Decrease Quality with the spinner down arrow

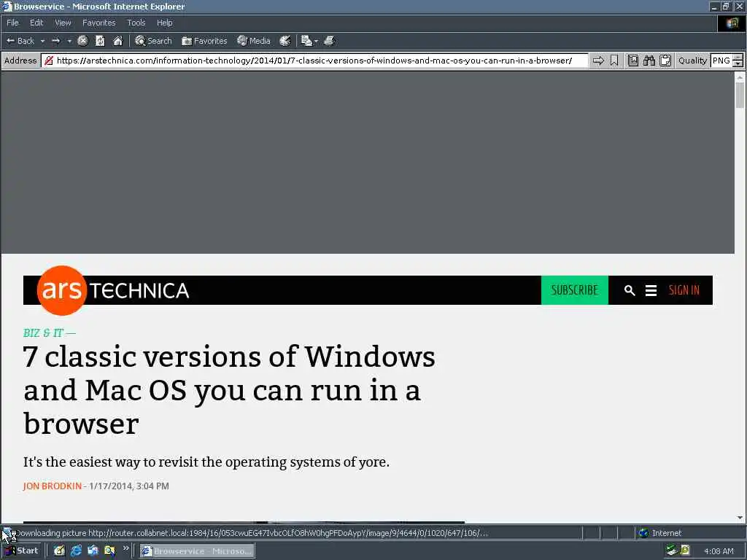pyautogui.click(x=738, y=64)
